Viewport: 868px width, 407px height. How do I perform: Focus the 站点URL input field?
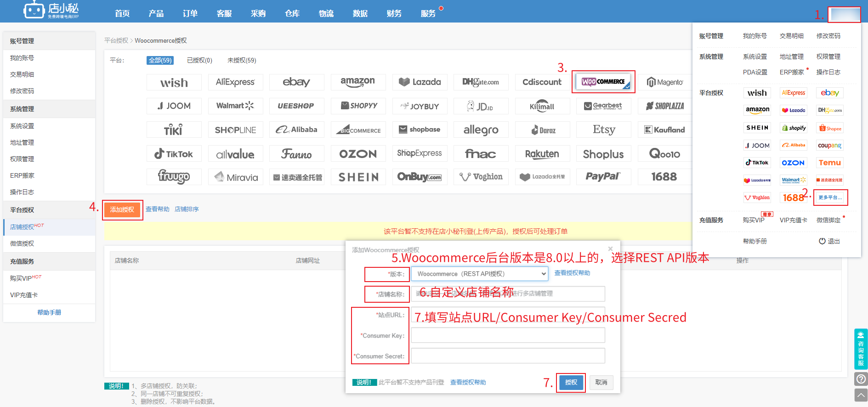pyautogui.click(x=508, y=315)
